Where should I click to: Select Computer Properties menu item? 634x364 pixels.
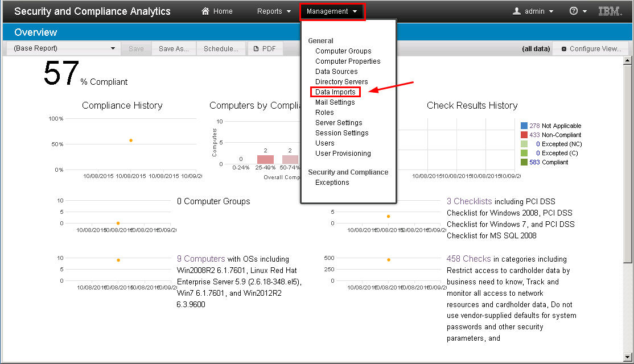coord(348,61)
